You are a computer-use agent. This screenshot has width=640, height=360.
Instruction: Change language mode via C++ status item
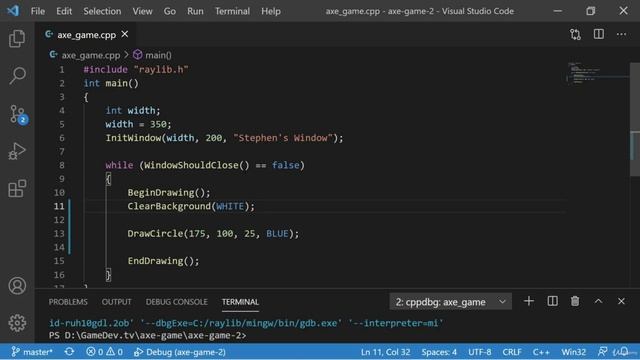(x=541, y=351)
